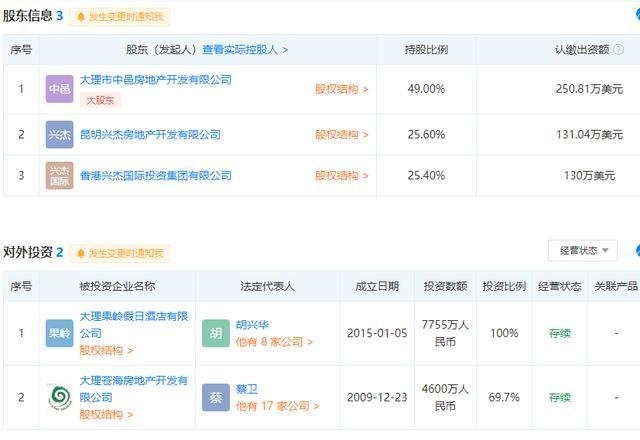Click the 25.40% shareholding cell
640x440 pixels.
click(x=426, y=176)
